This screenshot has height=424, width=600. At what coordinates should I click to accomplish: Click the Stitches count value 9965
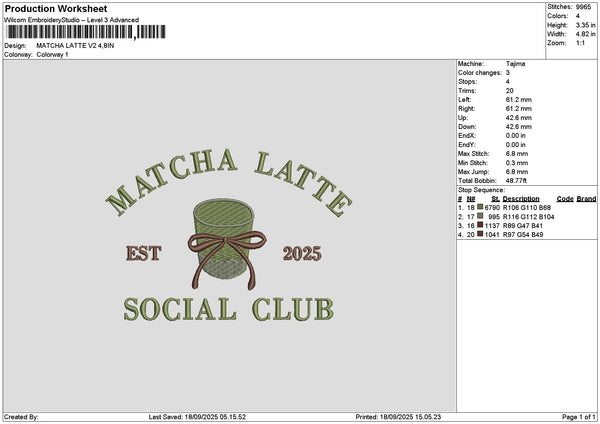tap(583, 7)
